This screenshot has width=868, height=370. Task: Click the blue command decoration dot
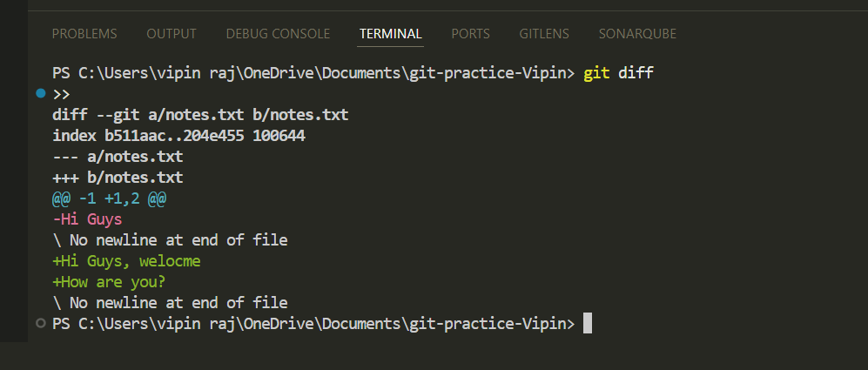coord(40,93)
